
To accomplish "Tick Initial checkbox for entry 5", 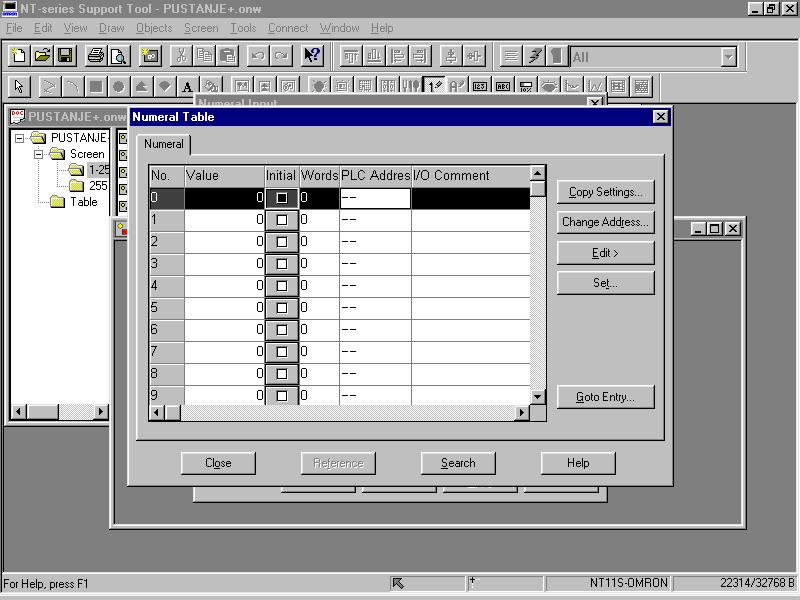I will click(x=282, y=308).
